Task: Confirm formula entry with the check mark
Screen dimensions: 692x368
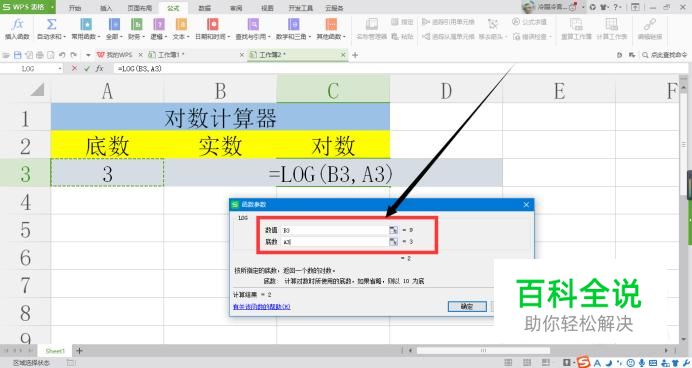Action: pos(87,68)
